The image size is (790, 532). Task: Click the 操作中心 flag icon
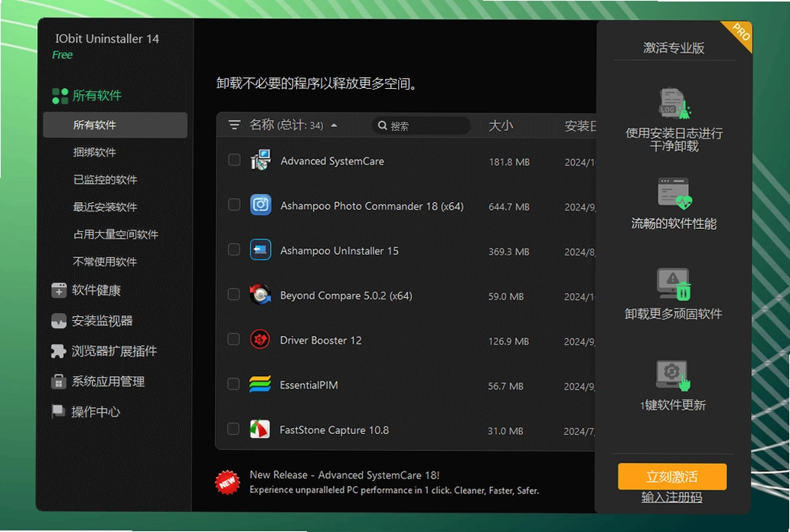point(58,411)
